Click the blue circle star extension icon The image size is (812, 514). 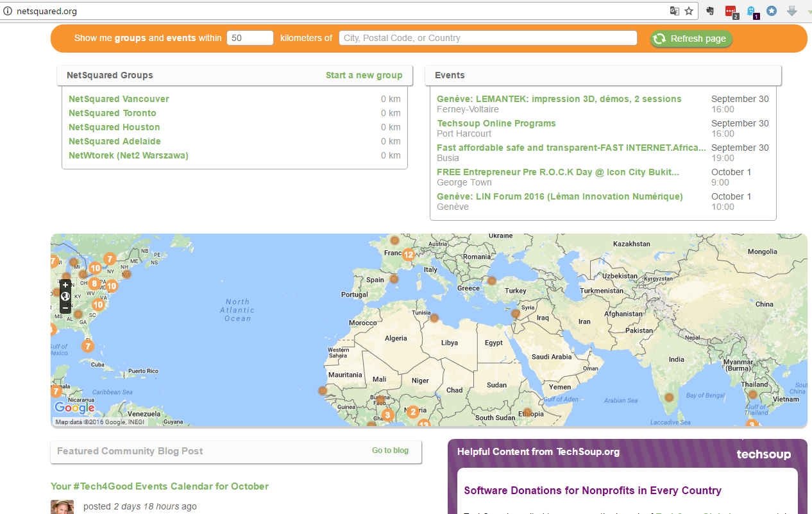[x=772, y=11]
